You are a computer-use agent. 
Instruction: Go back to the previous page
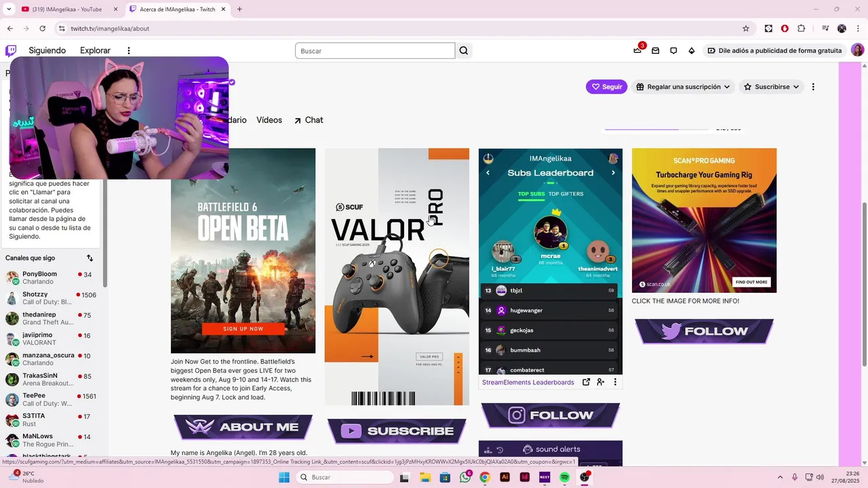coord(9,28)
